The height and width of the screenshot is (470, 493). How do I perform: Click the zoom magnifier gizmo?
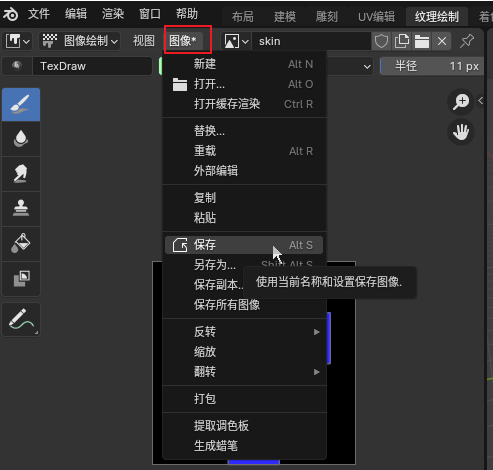[x=461, y=102]
